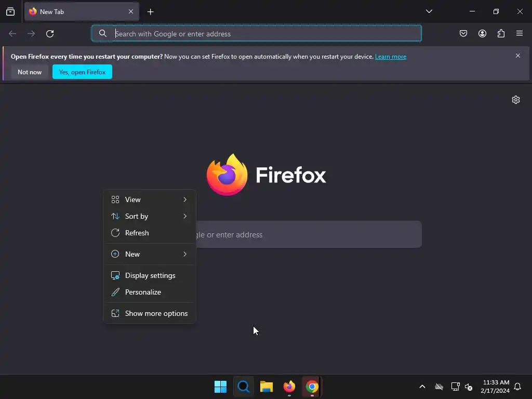Choose Personalize from context menu
The height and width of the screenshot is (399, 532).
click(149, 292)
